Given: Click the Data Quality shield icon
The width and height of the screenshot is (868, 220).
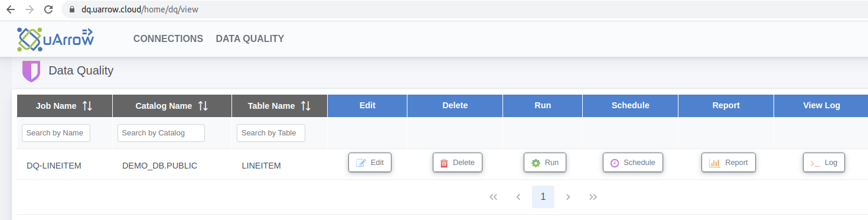Looking at the screenshot, I should [31, 71].
